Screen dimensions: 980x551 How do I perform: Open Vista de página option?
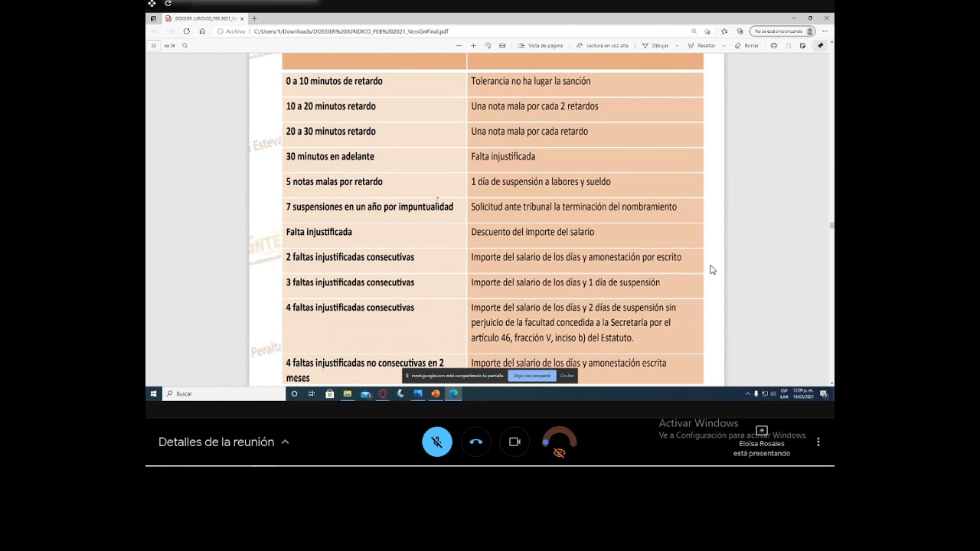541,46
